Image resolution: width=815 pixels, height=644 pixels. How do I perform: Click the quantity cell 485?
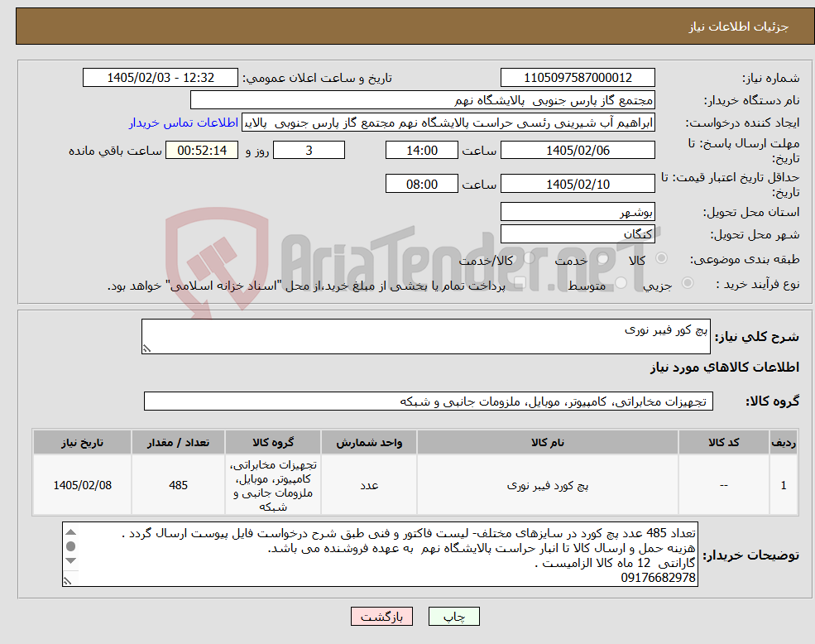click(178, 485)
